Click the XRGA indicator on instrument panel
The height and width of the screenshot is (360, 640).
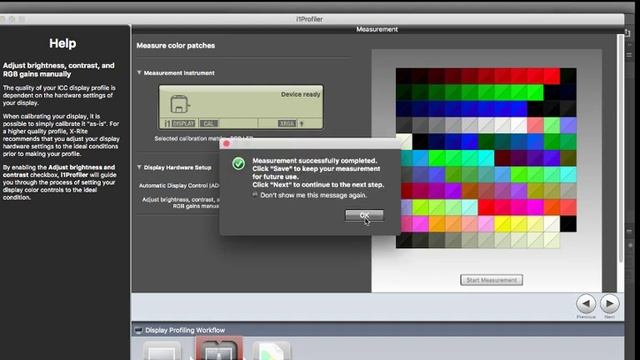(287, 123)
